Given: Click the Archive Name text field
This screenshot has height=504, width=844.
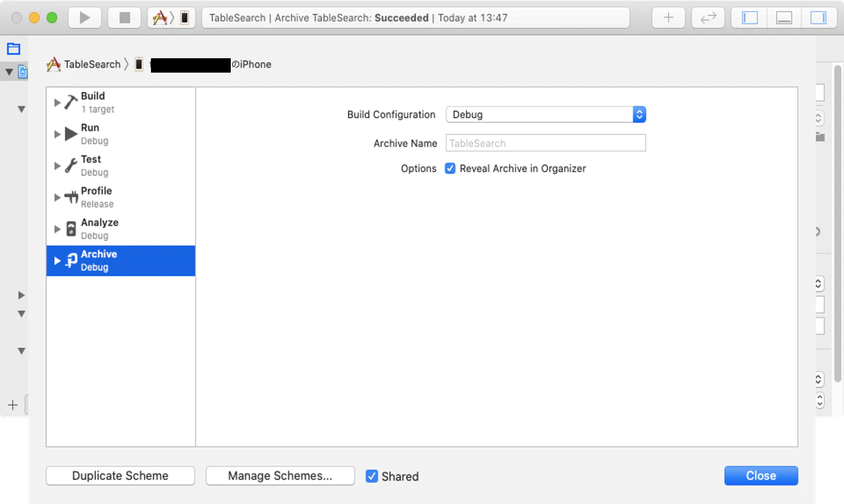Looking at the screenshot, I should 546,143.
